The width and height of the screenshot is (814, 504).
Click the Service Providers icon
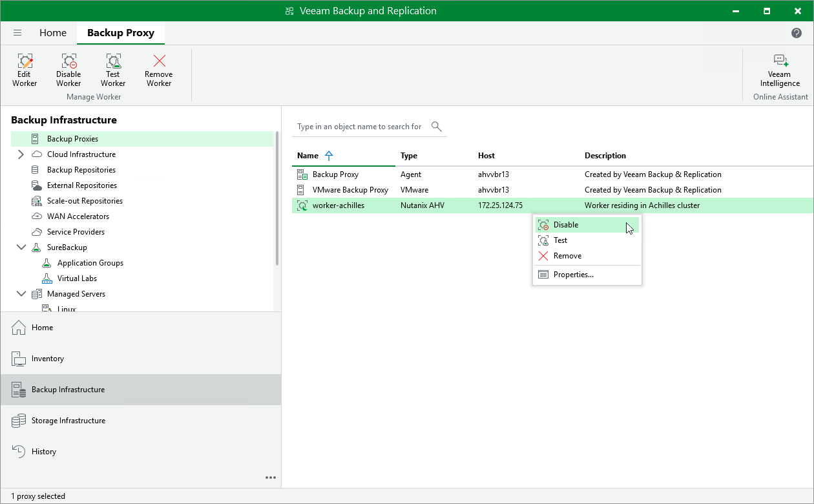tap(36, 232)
